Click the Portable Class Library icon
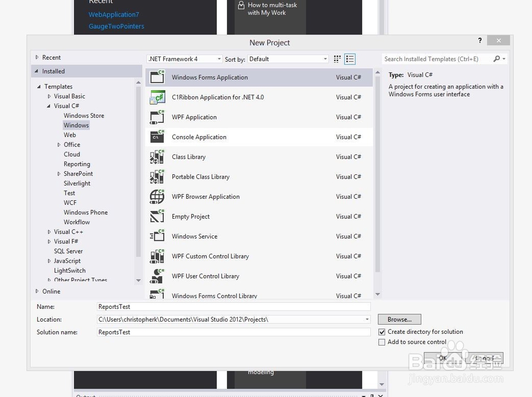The height and width of the screenshot is (397, 532). coord(157,176)
